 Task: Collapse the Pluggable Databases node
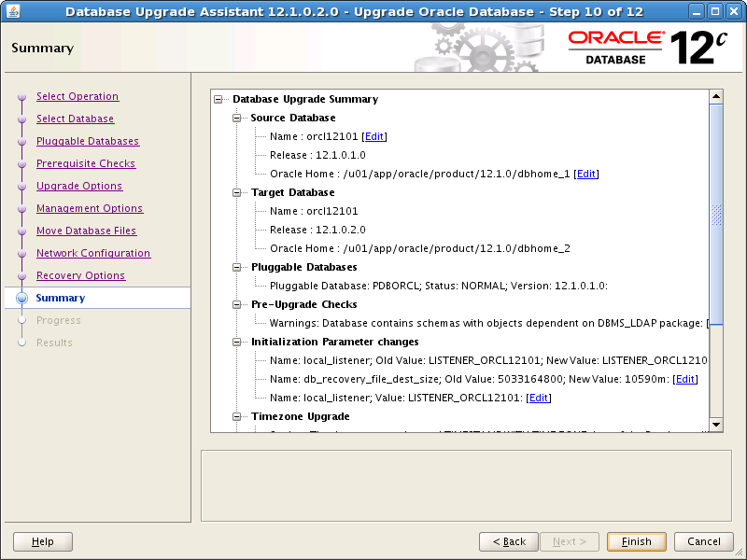click(237, 267)
